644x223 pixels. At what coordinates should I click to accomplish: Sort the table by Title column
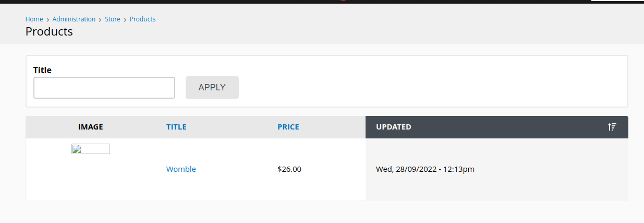(x=176, y=127)
